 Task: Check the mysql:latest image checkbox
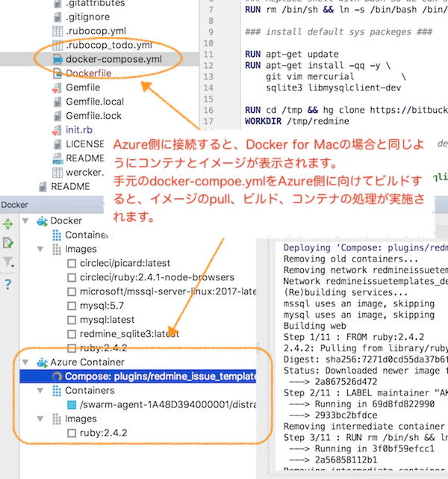(72, 320)
